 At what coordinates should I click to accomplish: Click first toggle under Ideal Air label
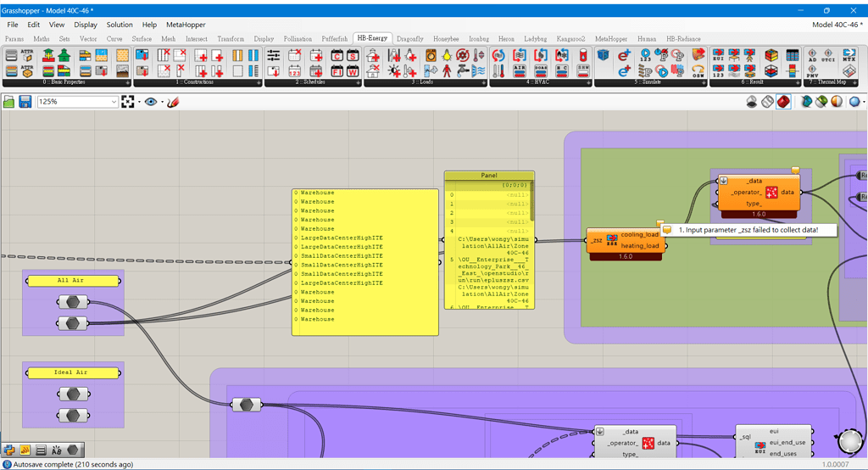pyautogui.click(x=73, y=394)
